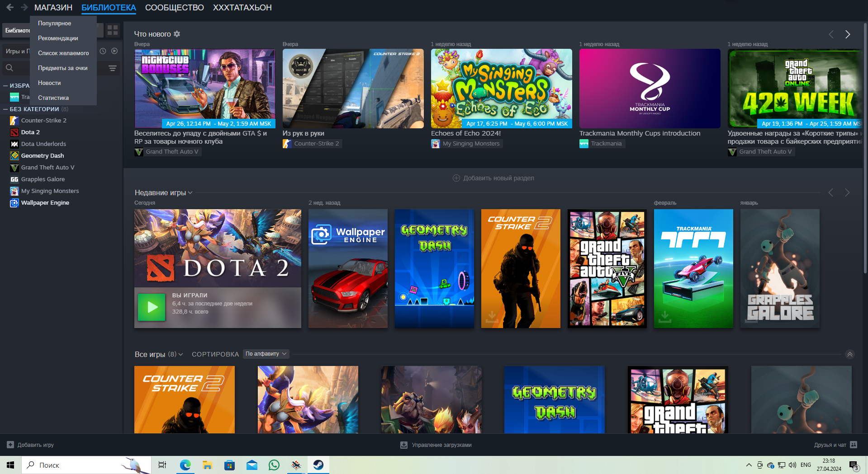
Task: Open Wallpaper Engine cover in recent games
Action: coord(348,268)
